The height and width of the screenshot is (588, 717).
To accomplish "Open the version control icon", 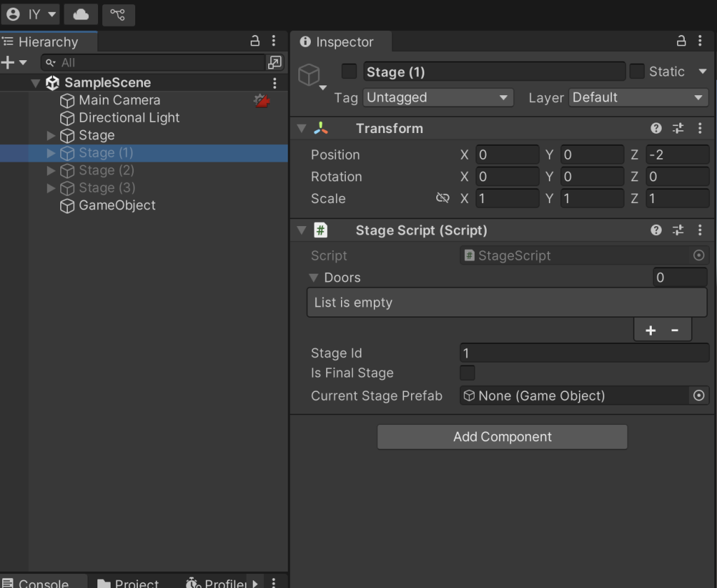I will (x=118, y=14).
